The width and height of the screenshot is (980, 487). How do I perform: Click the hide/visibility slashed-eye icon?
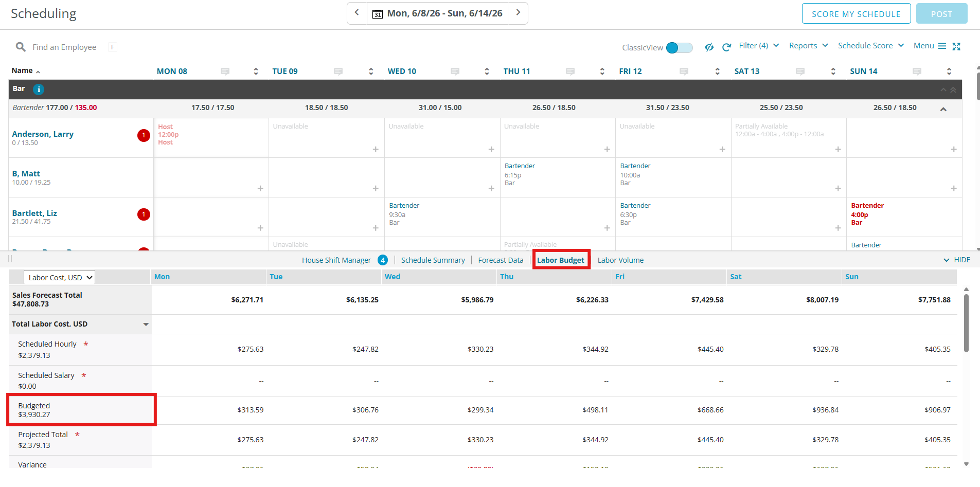709,47
